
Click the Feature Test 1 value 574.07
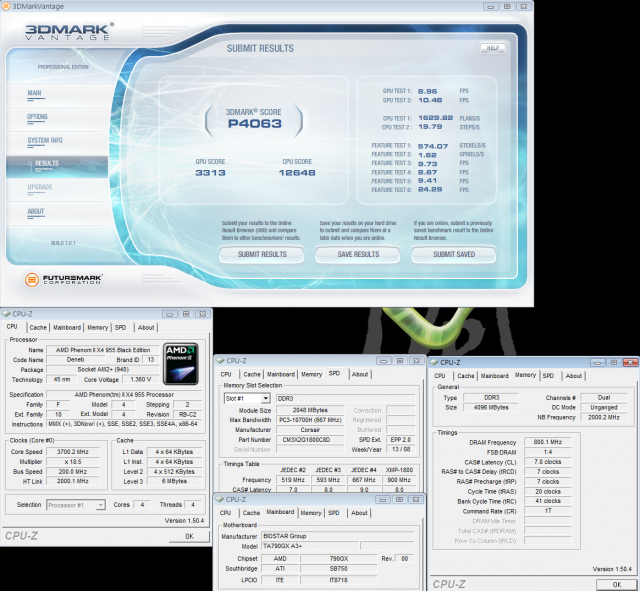[433, 146]
